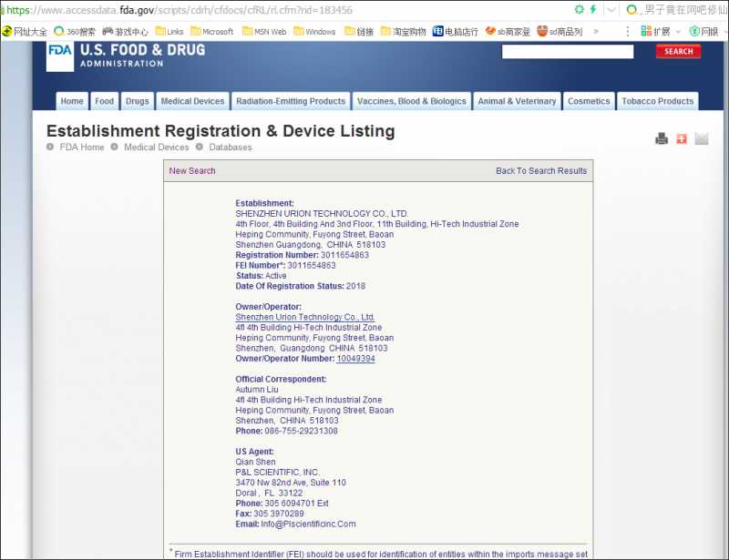
Task: Click the browser news search box text
Action: tap(686, 10)
